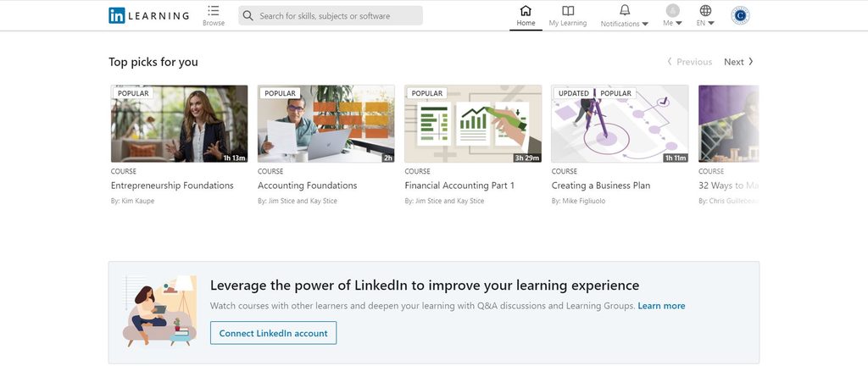Open Entrepreneurship Foundations course thumbnail
Image resolution: width=868 pixels, height=366 pixels.
click(x=179, y=124)
